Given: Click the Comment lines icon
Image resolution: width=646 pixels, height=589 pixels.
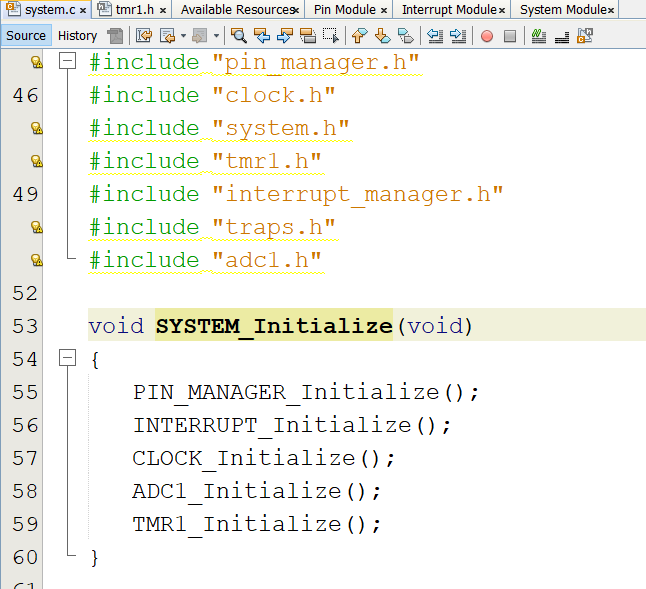Looking at the screenshot, I should (x=538, y=36).
